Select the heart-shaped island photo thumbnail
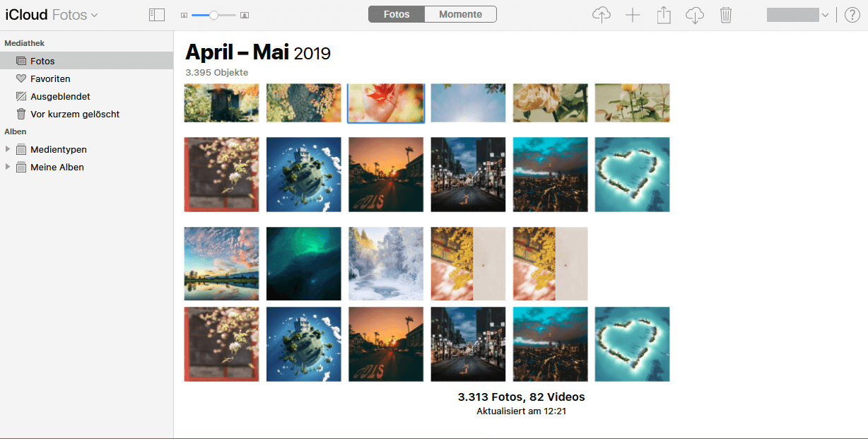 click(x=632, y=175)
